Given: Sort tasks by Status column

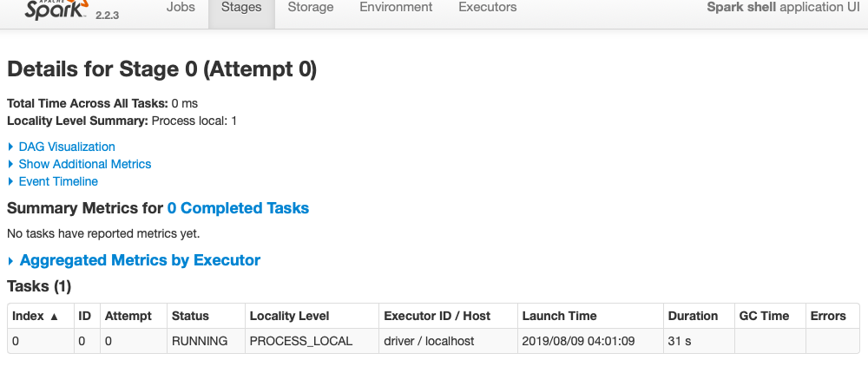Looking at the screenshot, I should pos(206,316).
